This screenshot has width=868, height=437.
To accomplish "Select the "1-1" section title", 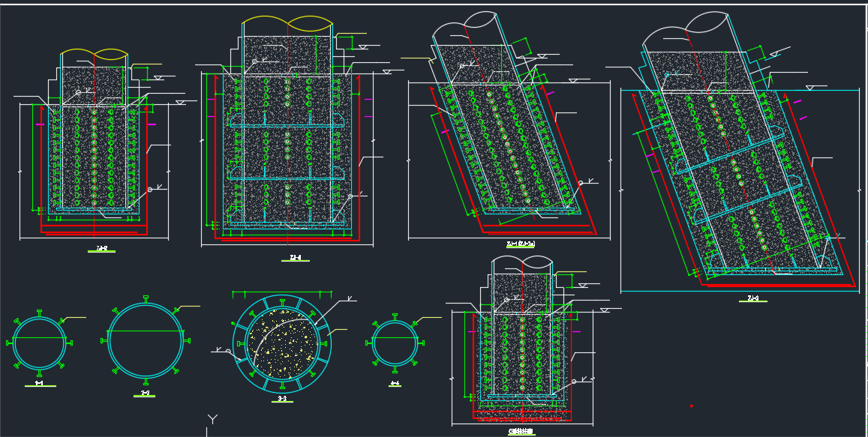I will coord(39,383).
